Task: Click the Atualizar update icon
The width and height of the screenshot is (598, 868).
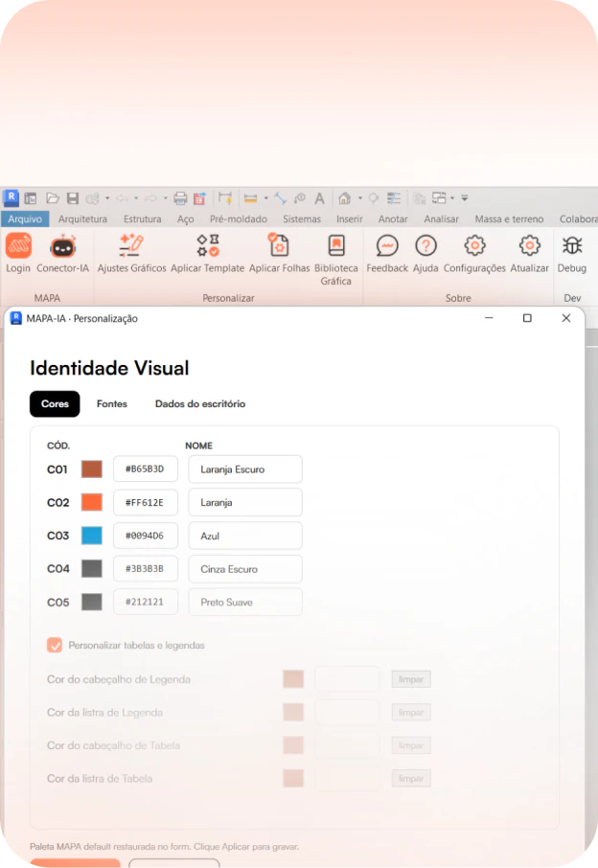Action: click(x=529, y=246)
